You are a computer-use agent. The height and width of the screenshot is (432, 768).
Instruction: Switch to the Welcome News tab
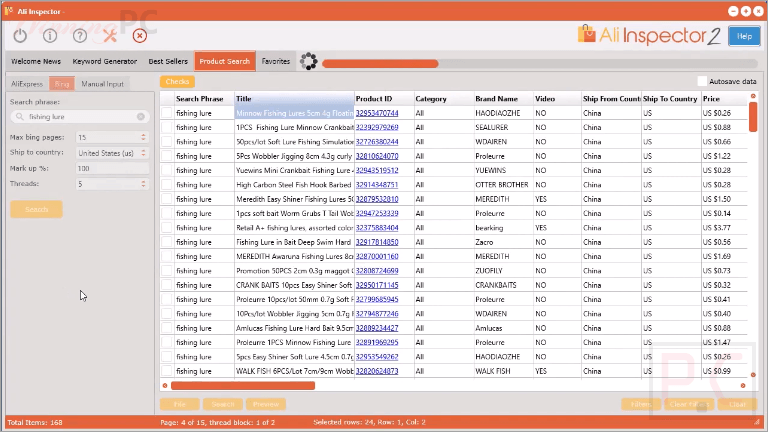click(36, 61)
